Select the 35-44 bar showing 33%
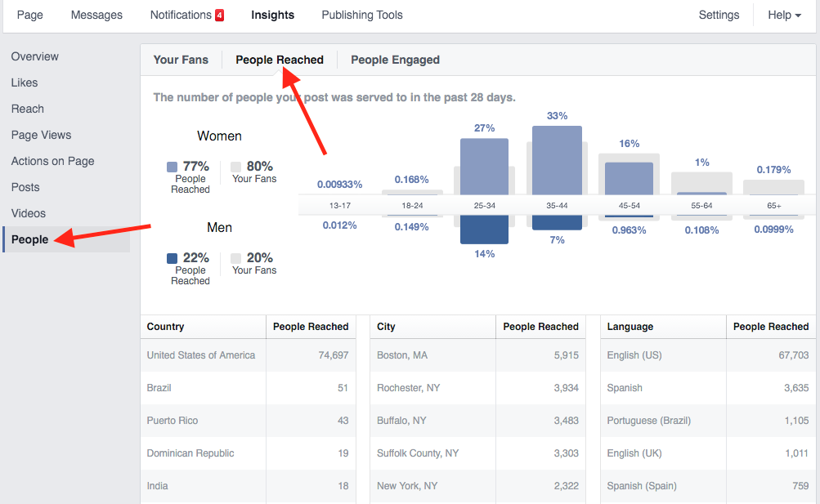 [x=557, y=159]
